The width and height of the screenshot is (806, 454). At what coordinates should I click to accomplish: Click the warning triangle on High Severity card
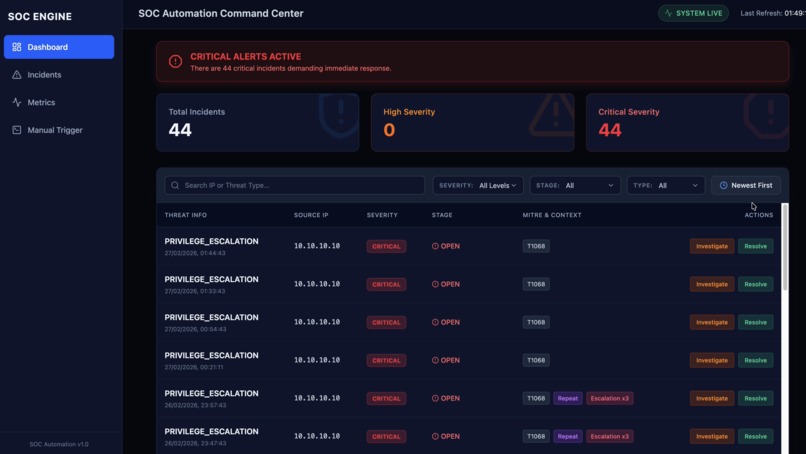553,115
